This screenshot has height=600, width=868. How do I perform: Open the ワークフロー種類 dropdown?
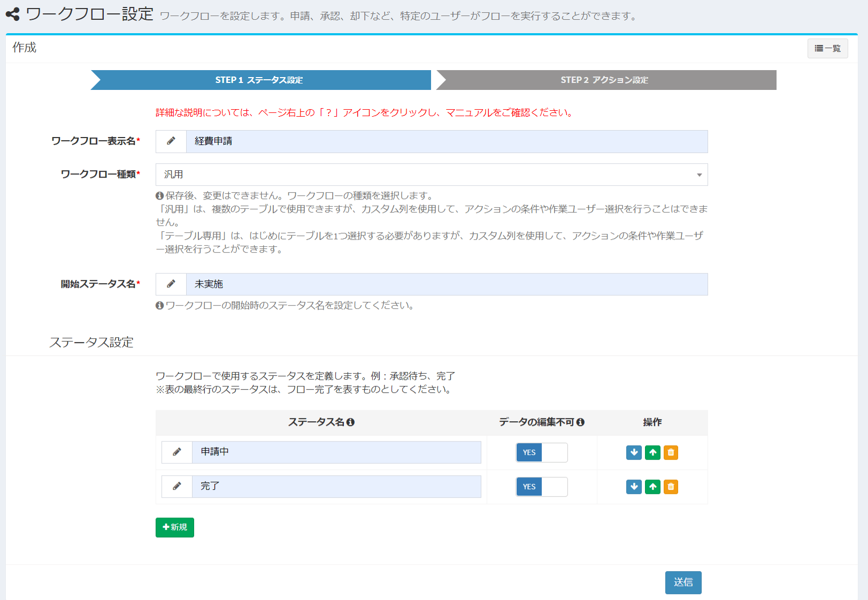[431, 174]
